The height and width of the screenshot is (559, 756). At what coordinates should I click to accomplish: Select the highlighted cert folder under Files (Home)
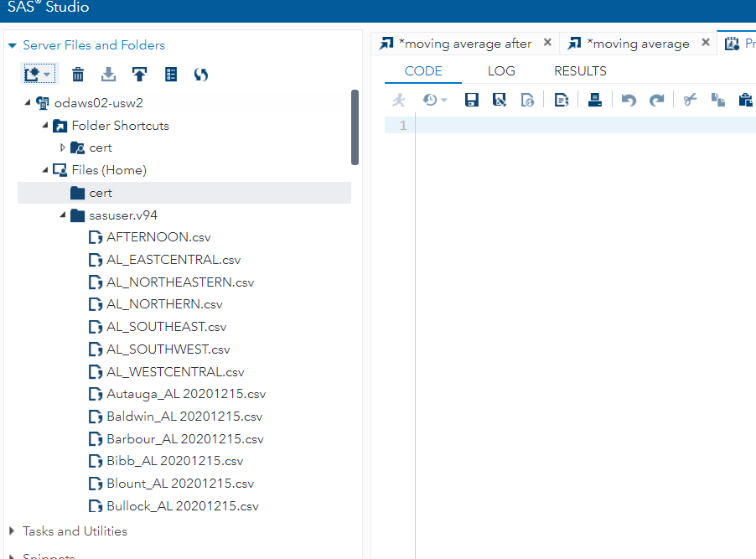click(x=184, y=193)
